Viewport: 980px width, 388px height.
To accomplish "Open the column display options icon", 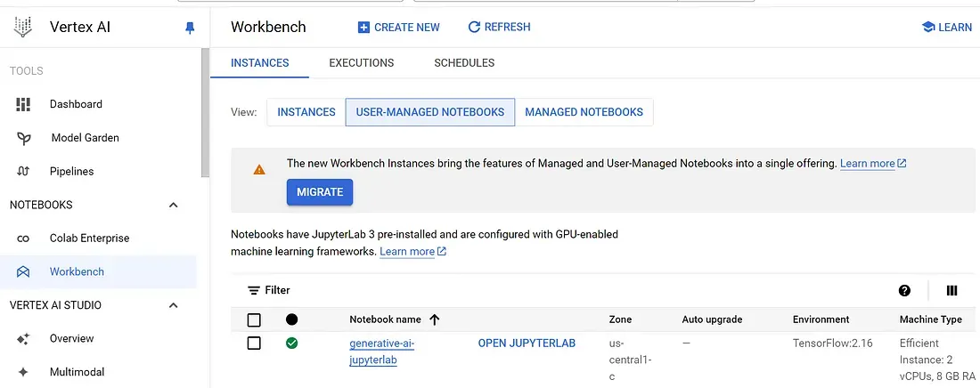I will pos(951,290).
